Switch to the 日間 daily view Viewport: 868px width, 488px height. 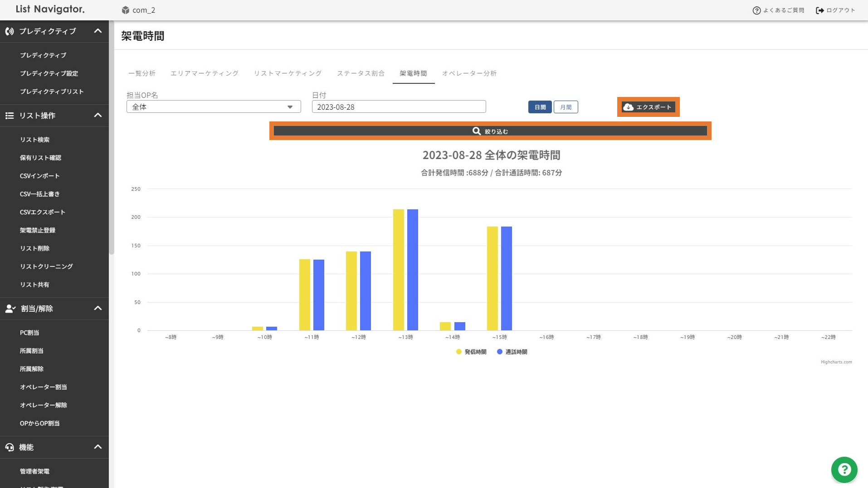(540, 107)
